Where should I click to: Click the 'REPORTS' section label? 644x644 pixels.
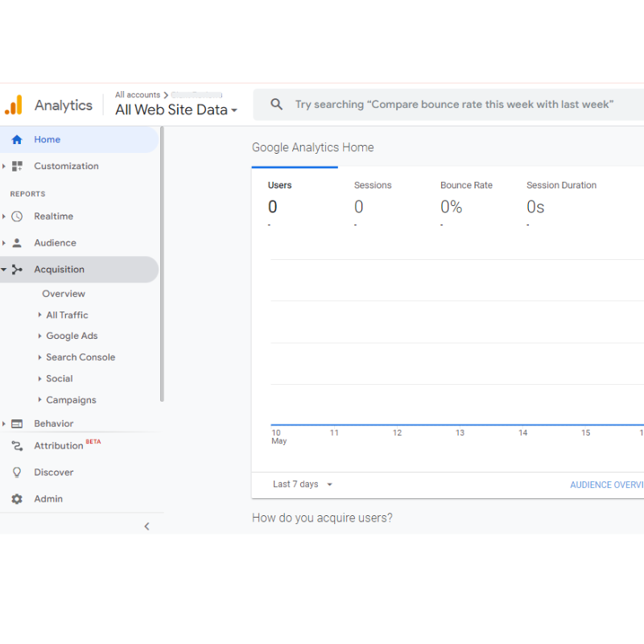[x=28, y=194]
